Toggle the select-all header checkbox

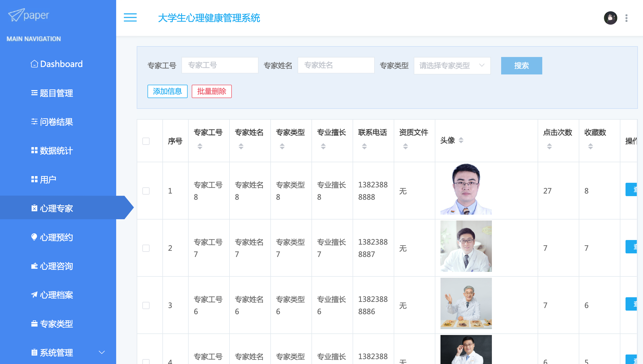pos(146,141)
